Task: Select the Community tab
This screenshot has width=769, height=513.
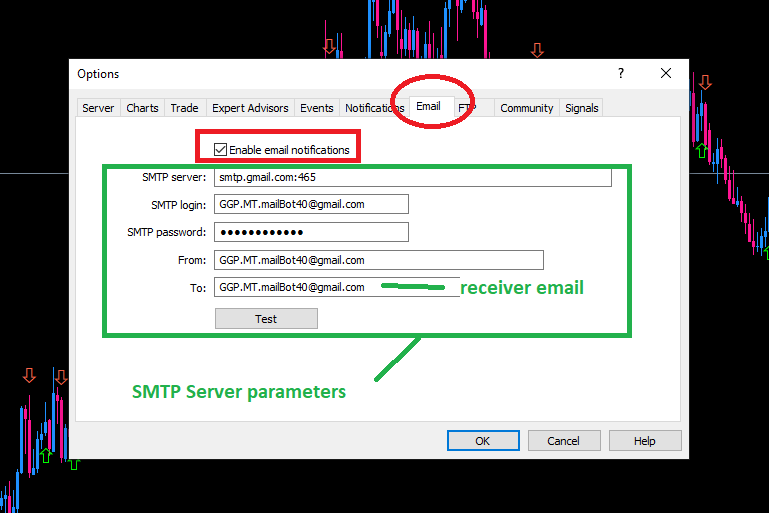Action: 526,108
